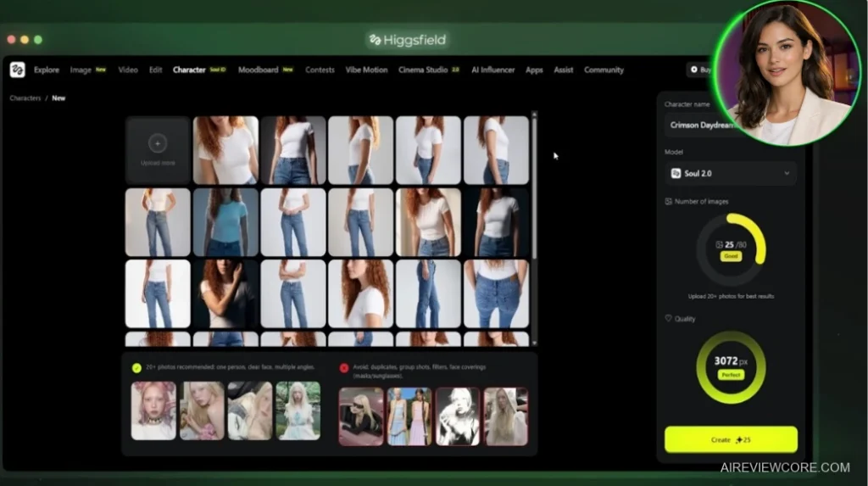
Task: Expand the Soul 2.0 model dropdown
Action: click(731, 174)
